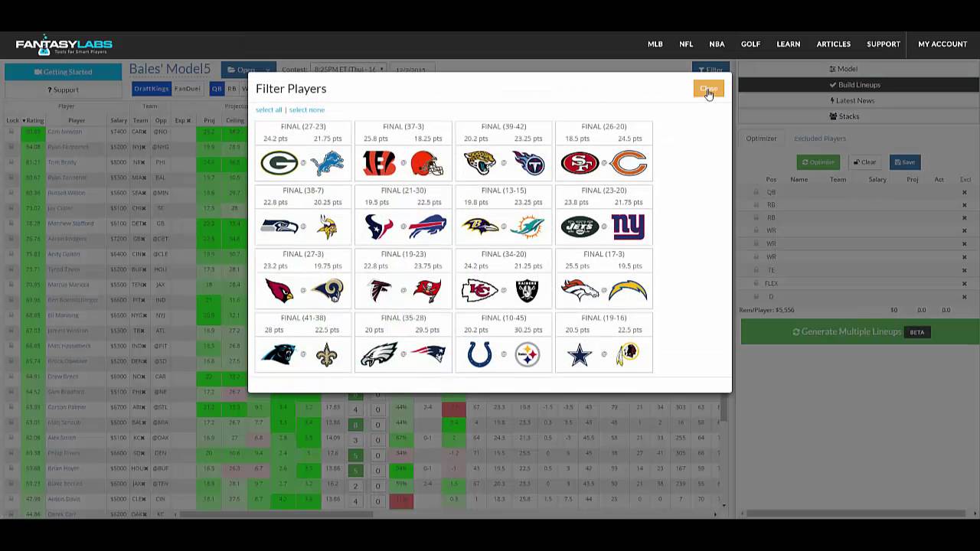Image resolution: width=980 pixels, height=551 pixels.
Task: Click the Minnesota Vikings logo
Action: tap(328, 227)
